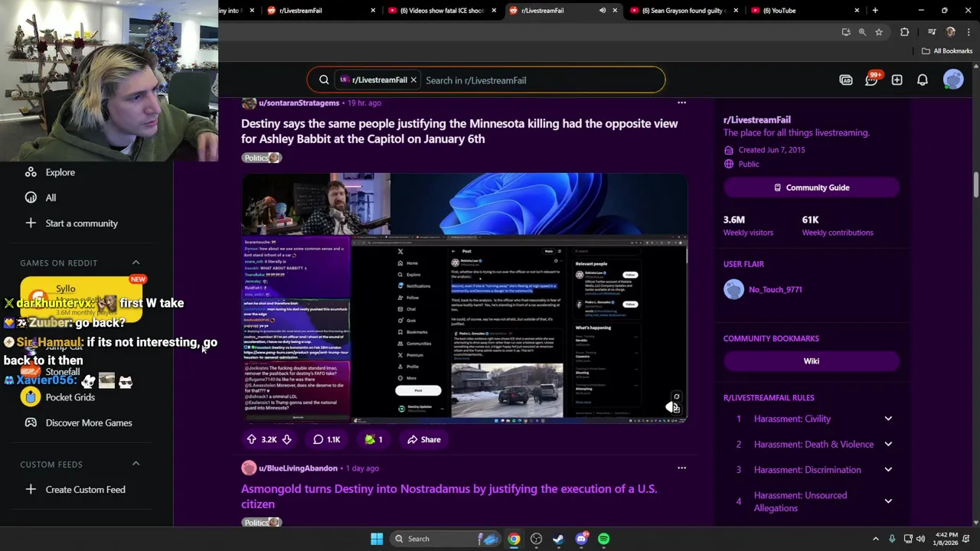Open the Reddit advertise icon in header
Viewport: 980px width, 551px height.
pyautogui.click(x=846, y=80)
